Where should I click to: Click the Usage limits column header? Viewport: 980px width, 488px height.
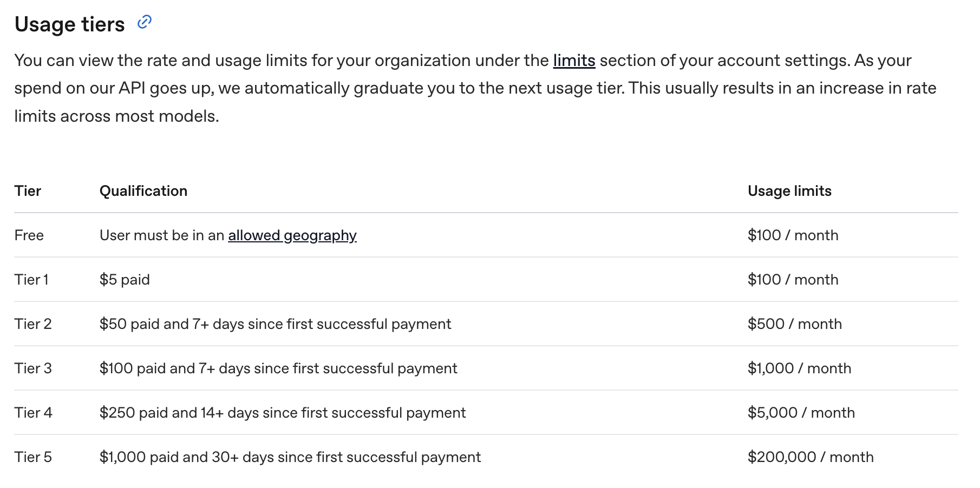coord(789,191)
